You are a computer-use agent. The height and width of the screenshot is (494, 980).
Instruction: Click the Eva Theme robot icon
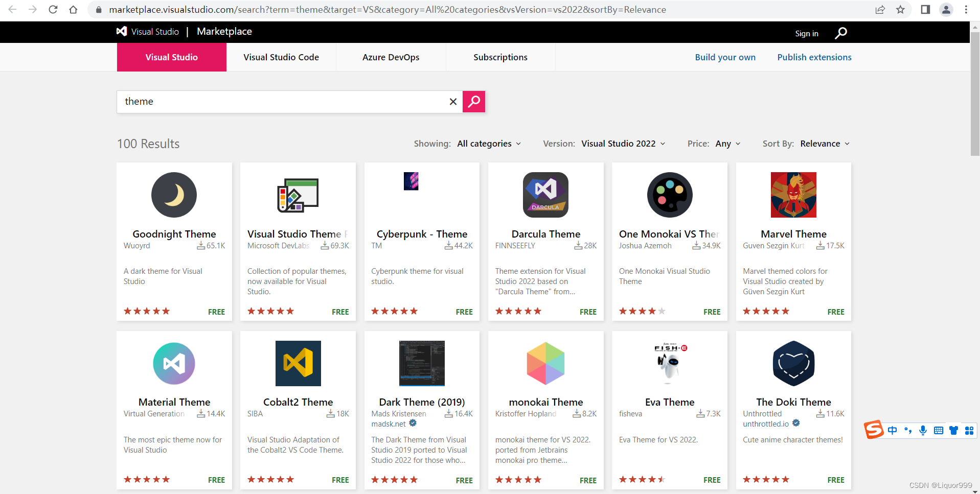click(x=670, y=363)
